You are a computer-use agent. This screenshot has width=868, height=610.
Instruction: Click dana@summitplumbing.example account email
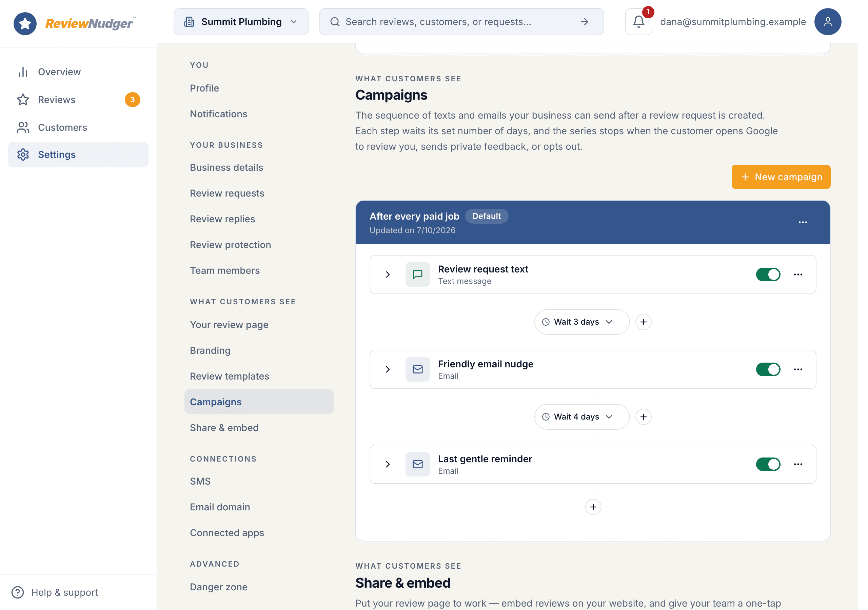tap(742, 22)
